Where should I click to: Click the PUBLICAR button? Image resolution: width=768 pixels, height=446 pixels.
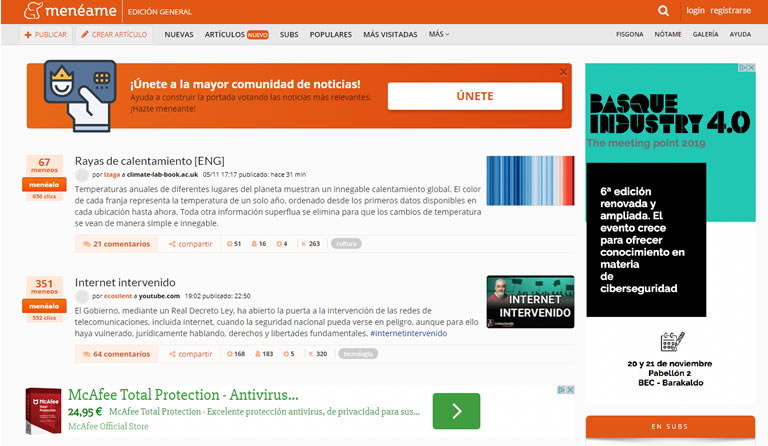46,34
